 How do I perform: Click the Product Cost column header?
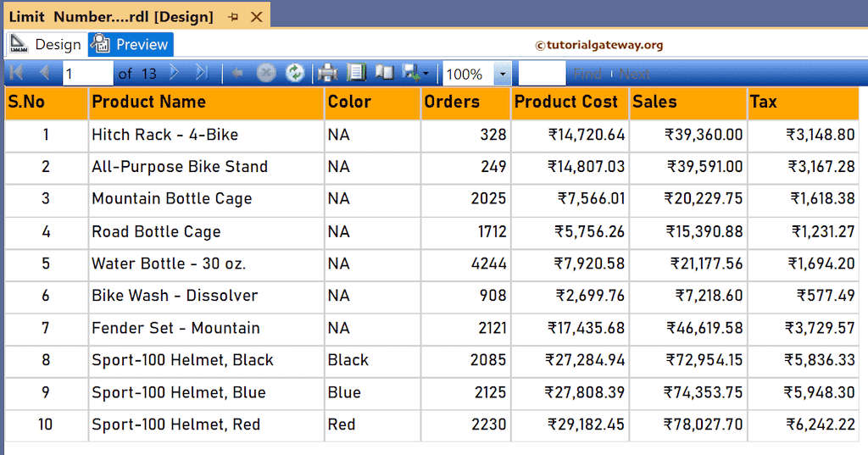pyautogui.click(x=570, y=103)
